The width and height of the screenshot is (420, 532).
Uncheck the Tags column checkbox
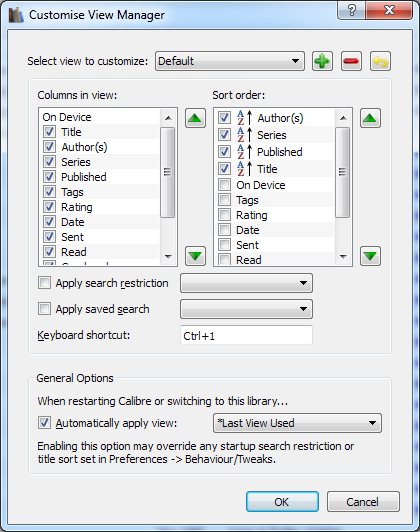click(x=50, y=192)
